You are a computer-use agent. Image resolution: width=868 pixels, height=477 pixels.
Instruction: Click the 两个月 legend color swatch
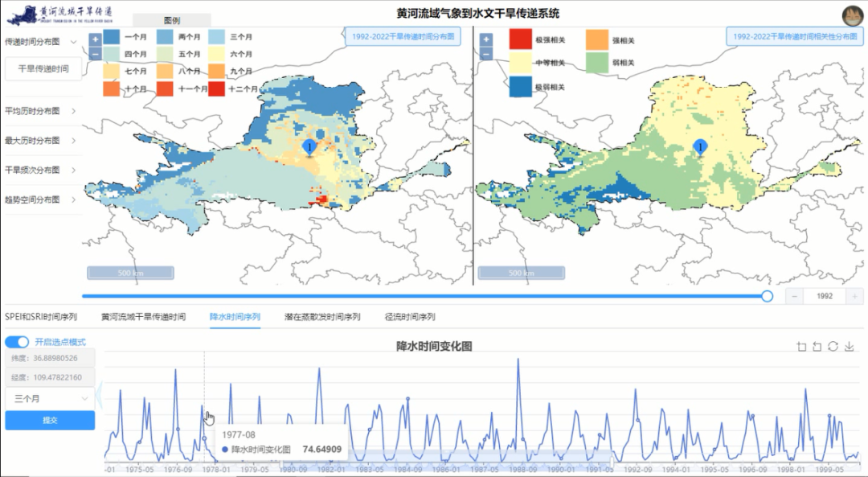(x=165, y=37)
